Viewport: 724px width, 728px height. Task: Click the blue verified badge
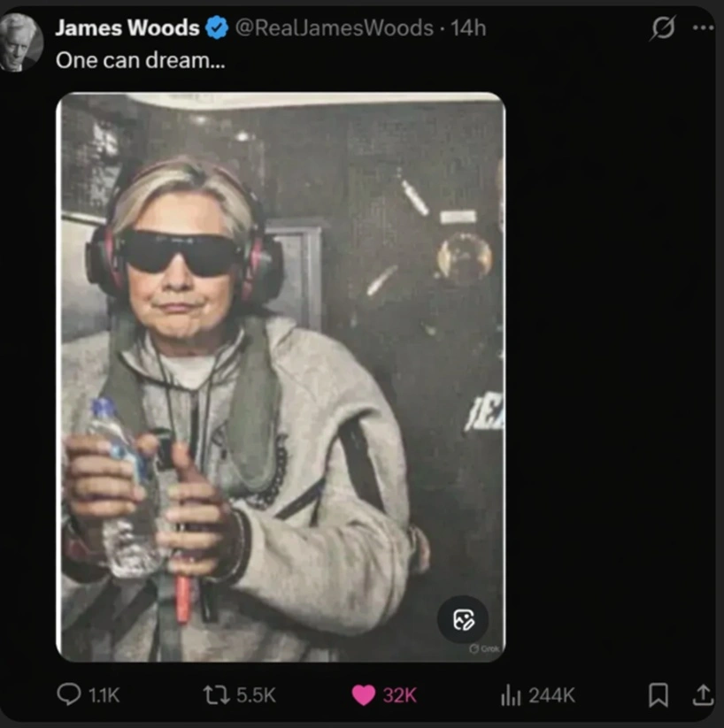coord(217,27)
